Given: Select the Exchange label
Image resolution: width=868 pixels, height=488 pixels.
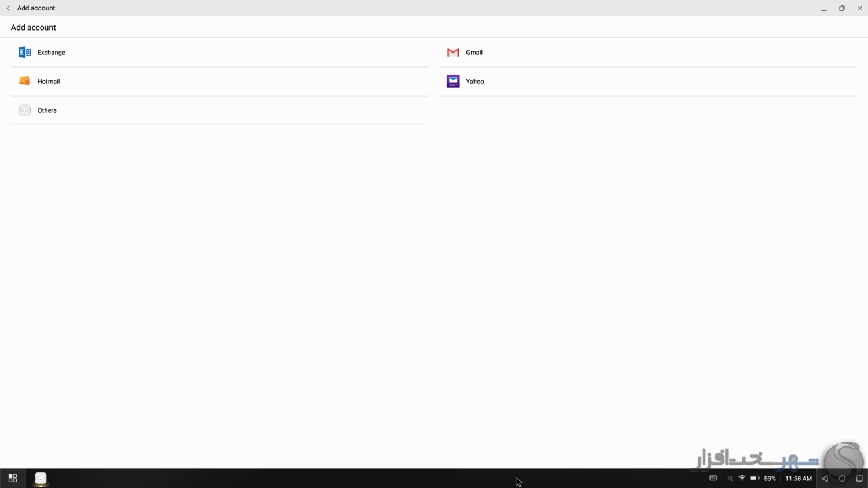Looking at the screenshot, I should pos(52,53).
